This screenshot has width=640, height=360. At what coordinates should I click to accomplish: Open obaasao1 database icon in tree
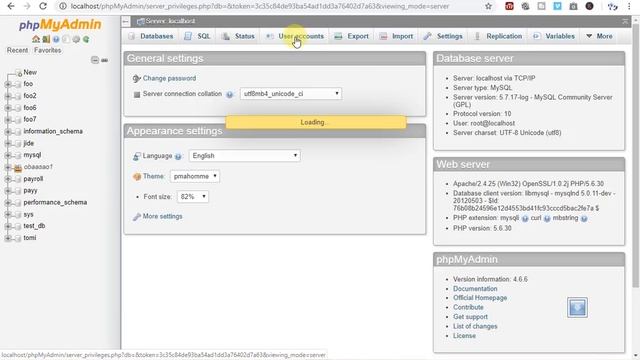18,167
